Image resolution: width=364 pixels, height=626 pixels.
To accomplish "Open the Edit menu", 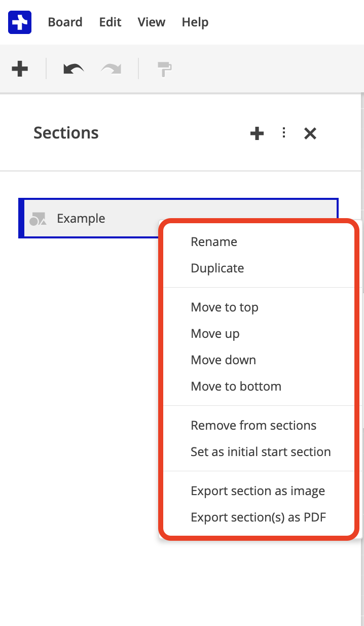I will 110,22.
